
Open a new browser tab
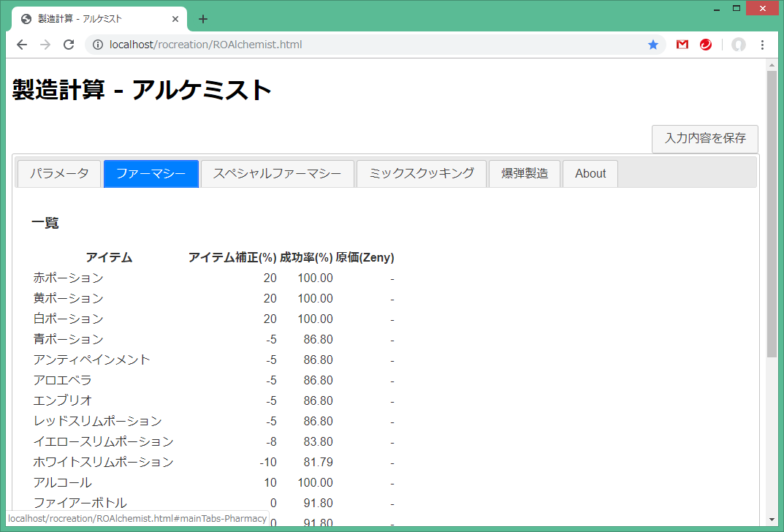(x=203, y=19)
